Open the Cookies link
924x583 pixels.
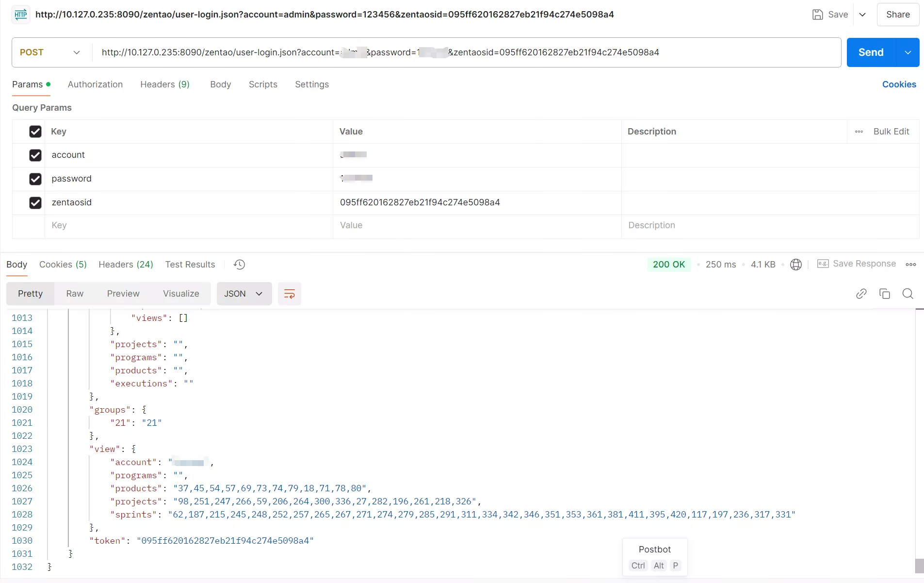tap(899, 84)
